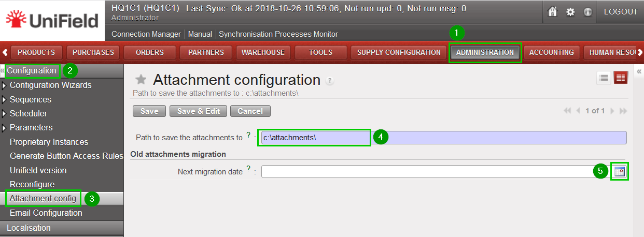644x237 pixels.
Task: Open the Supply Configuration tab
Action: coord(399,52)
